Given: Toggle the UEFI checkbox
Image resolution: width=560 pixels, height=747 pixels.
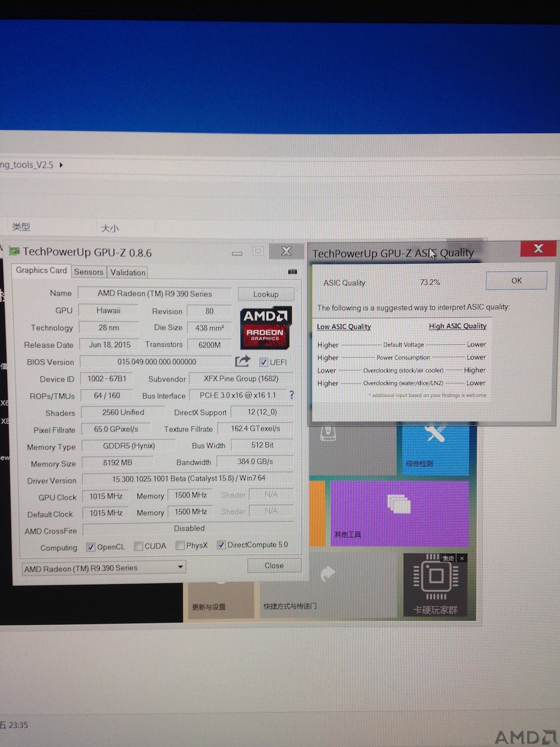Looking at the screenshot, I should pos(264,362).
